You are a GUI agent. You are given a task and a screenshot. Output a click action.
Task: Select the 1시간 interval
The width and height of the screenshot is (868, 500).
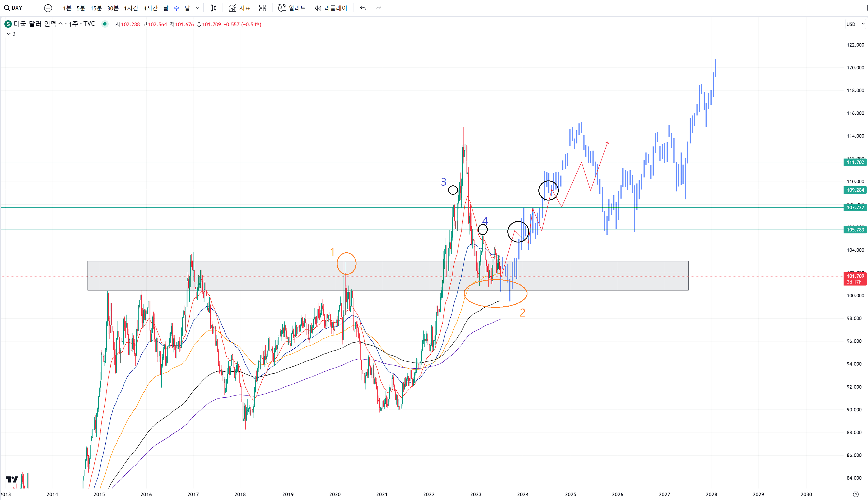[x=131, y=8]
